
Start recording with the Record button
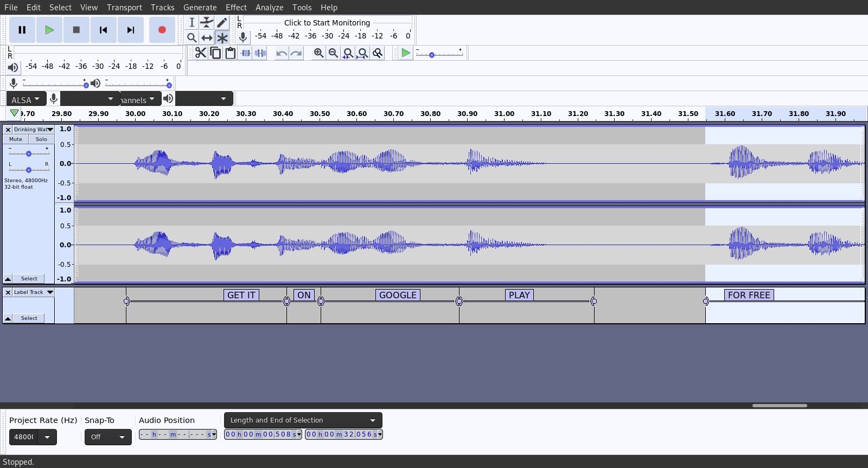162,30
